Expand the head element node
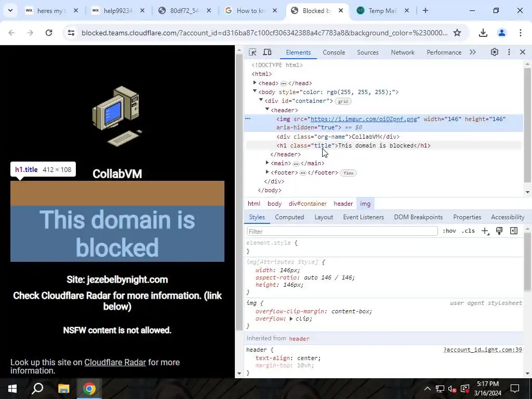This screenshot has width=532, height=399. pyautogui.click(x=255, y=83)
